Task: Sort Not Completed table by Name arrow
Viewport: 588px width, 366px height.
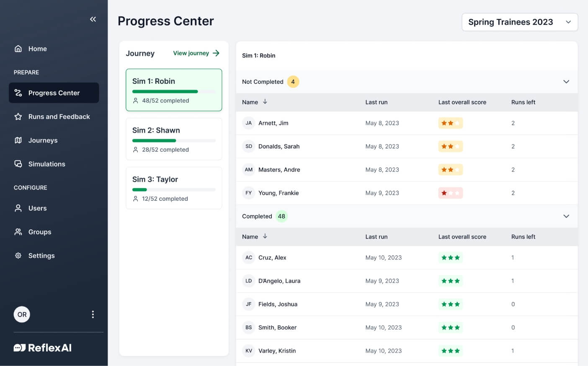Action: (265, 102)
